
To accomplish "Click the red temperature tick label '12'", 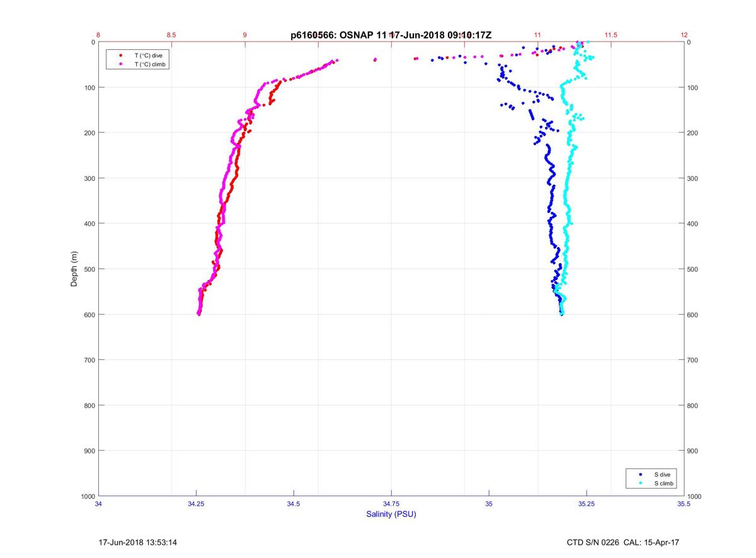I will 684,35.
